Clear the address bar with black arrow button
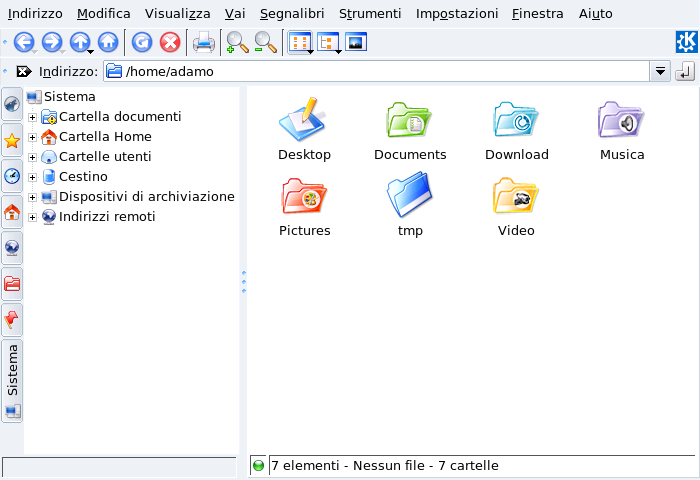The height and width of the screenshot is (480, 700). click(x=24, y=72)
